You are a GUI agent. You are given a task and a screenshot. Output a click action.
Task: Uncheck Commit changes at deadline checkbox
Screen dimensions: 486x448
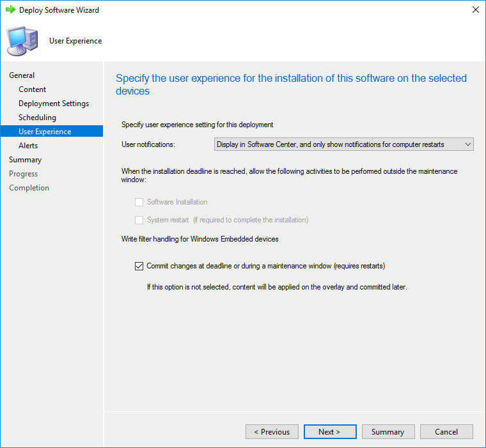(139, 266)
